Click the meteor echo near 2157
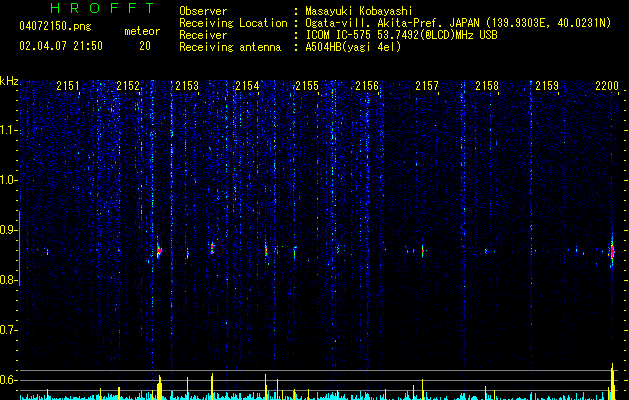This screenshot has height=400, width=629. tap(422, 250)
